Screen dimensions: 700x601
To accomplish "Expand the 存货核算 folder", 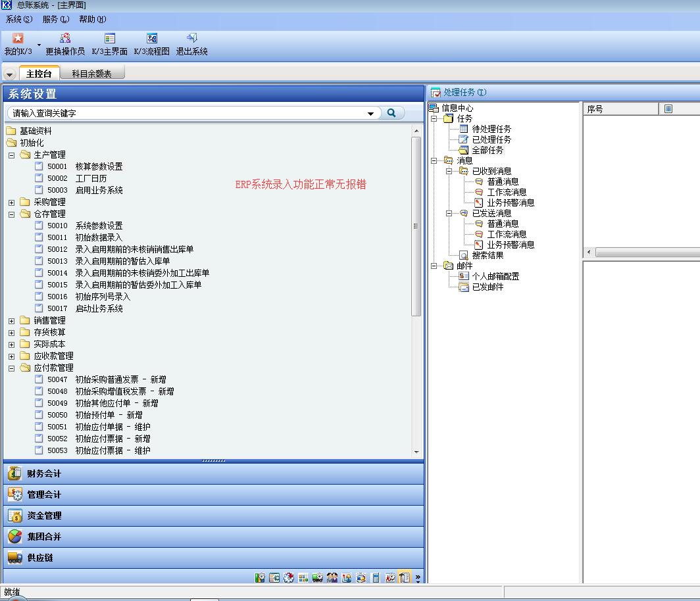I will [x=12, y=333].
